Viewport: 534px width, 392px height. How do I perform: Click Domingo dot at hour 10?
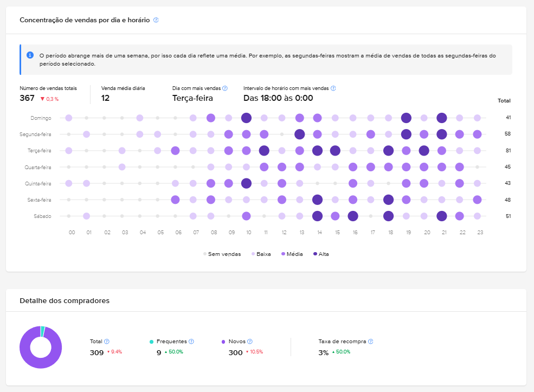point(246,118)
